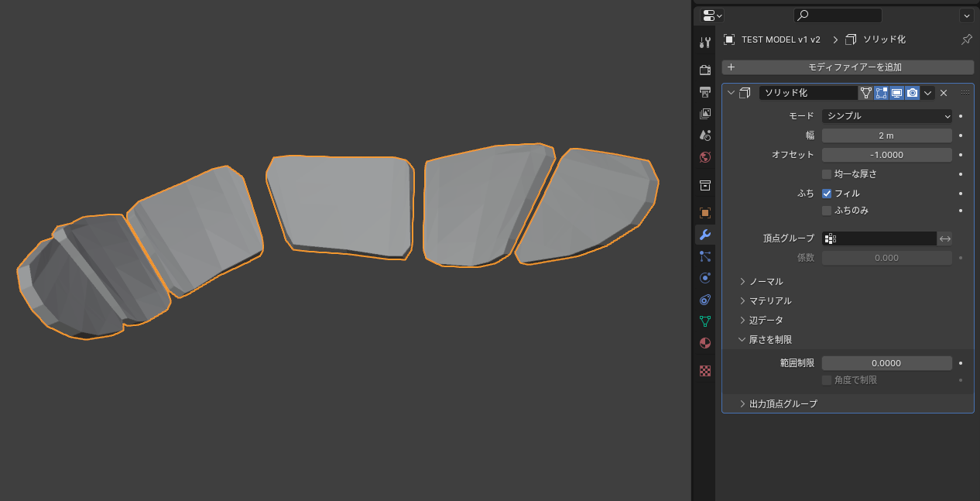The image size is (980, 501).
Task: Open the Object properties orange square icon
Action: [x=704, y=212]
